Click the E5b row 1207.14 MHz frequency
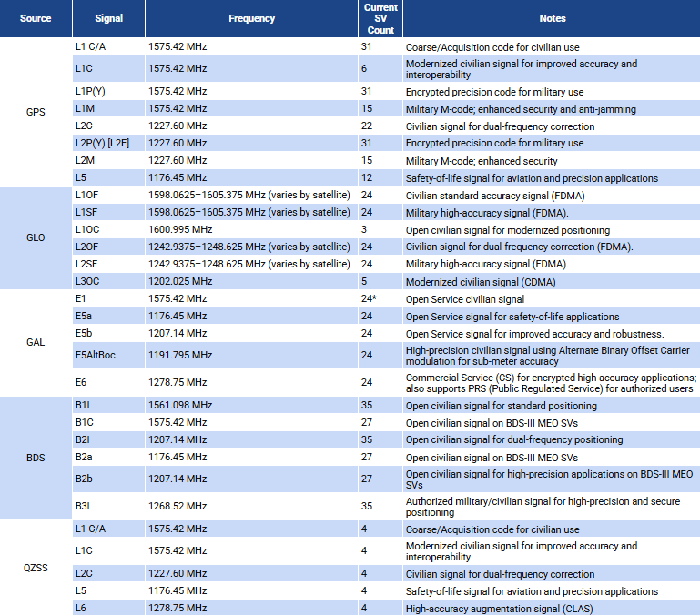Image resolution: width=700 pixels, height=615 pixels. tap(251, 333)
